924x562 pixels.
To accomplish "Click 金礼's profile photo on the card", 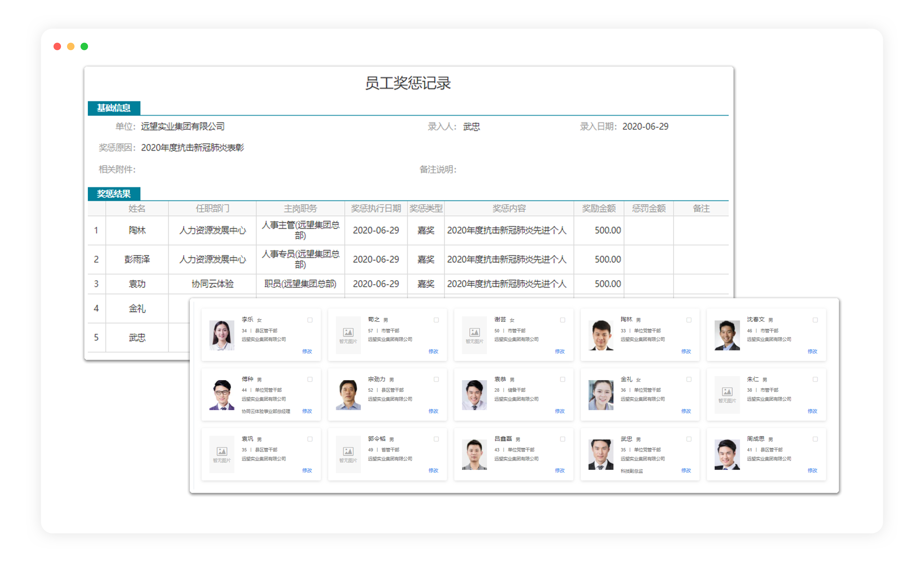I will [x=601, y=395].
